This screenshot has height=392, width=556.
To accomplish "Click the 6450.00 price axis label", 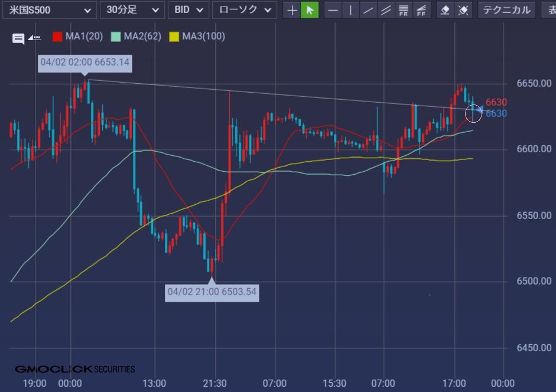I will (x=534, y=348).
